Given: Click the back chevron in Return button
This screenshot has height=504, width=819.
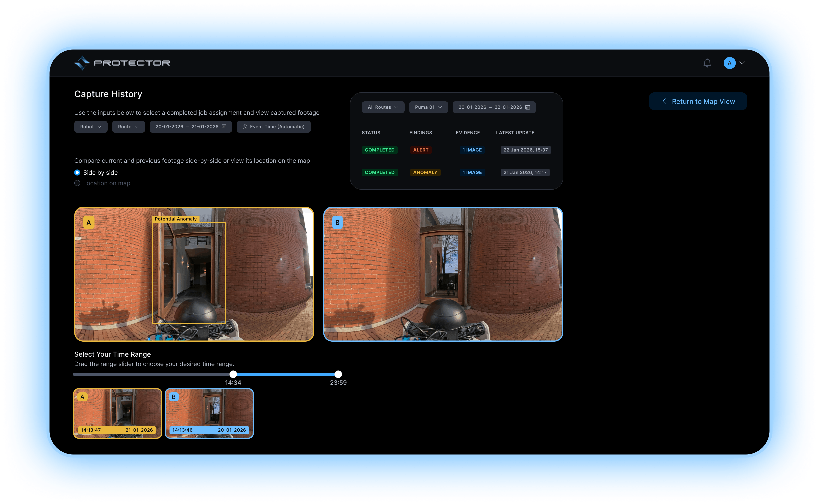Looking at the screenshot, I should (664, 101).
